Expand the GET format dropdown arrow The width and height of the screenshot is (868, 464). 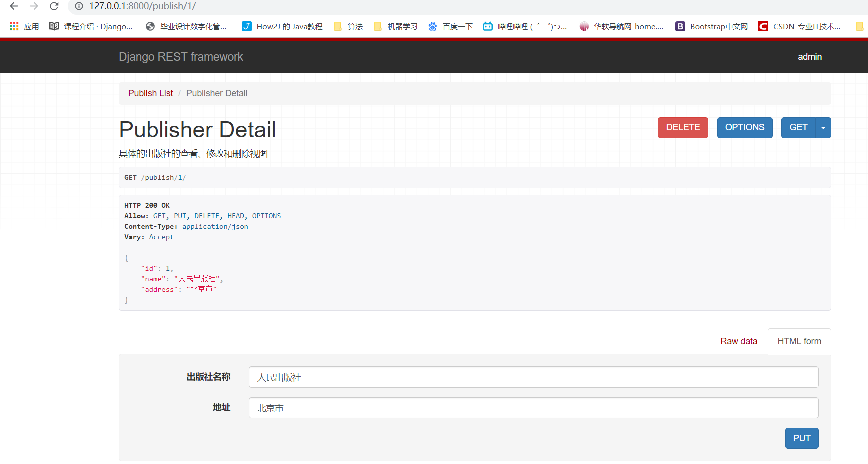[x=823, y=128]
